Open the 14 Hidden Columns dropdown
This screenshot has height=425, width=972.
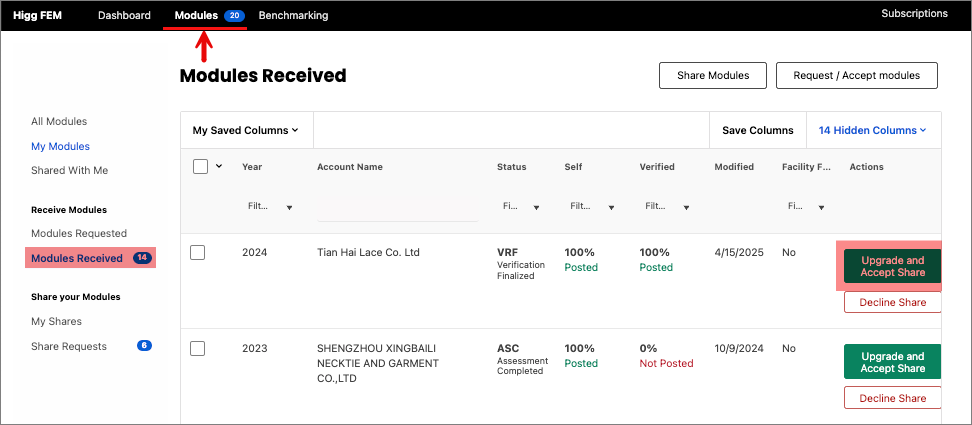(872, 130)
